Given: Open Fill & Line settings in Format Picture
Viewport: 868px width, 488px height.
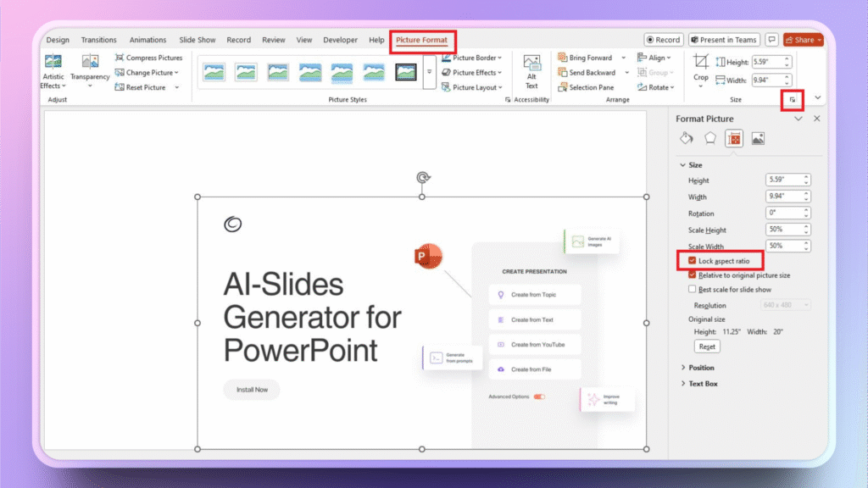Looking at the screenshot, I should pyautogui.click(x=687, y=138).
